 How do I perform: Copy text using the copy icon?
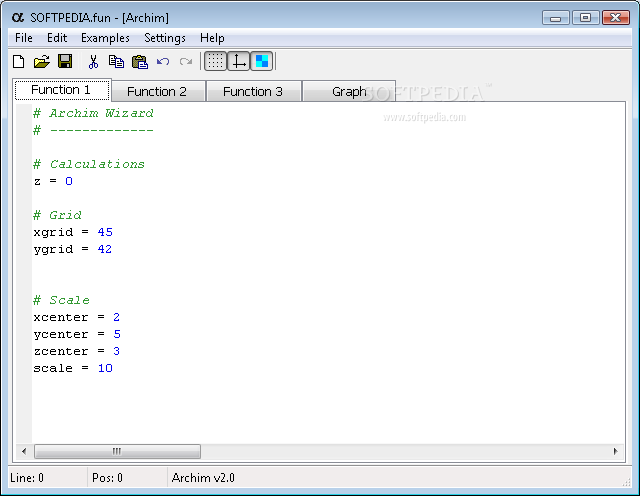(116, 62)
